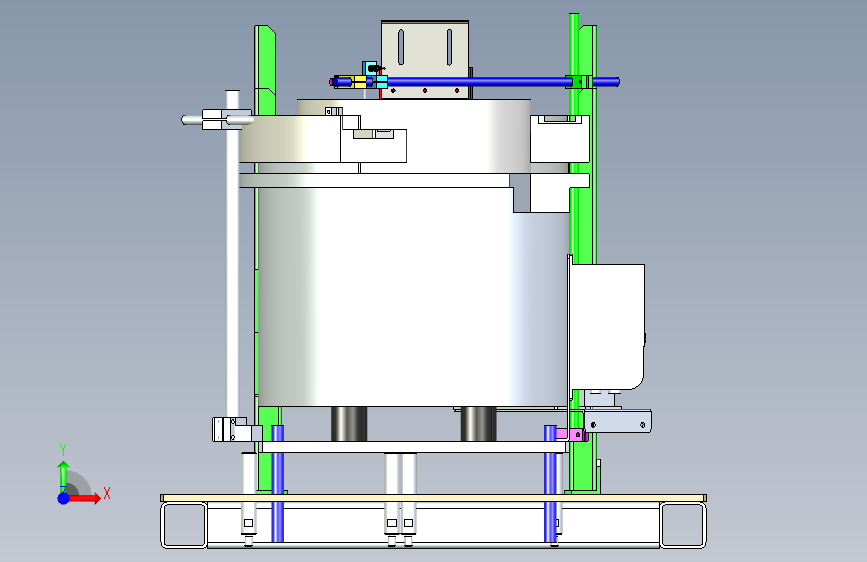This screenshot has width=867, height=562.
Task: Select the right blue vertical post near base
Action: (x=550, y=483)
